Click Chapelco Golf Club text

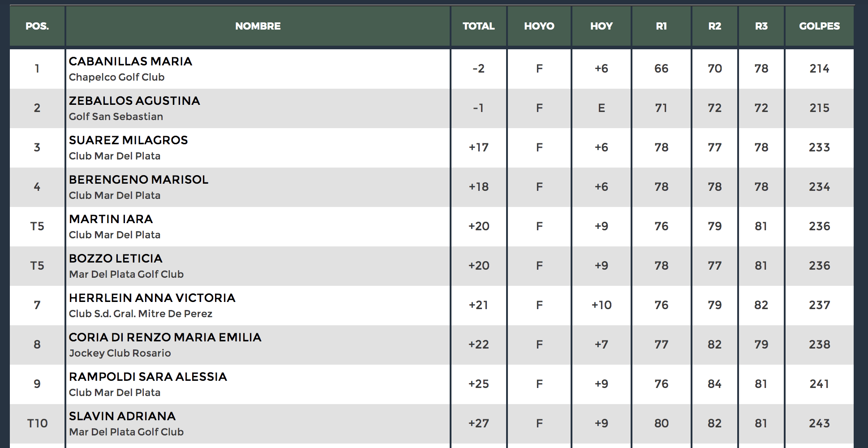click(x=116, y=77)
